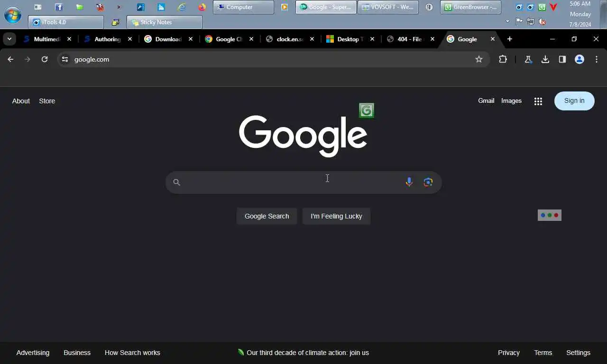Click the Google search input field
The image size is (607, 364).
tap(303, 182)
